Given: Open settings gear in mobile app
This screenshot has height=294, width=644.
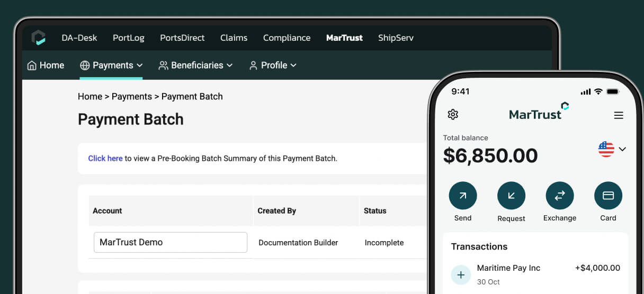Looking at the screenshot, I should (x=453, y=114).
